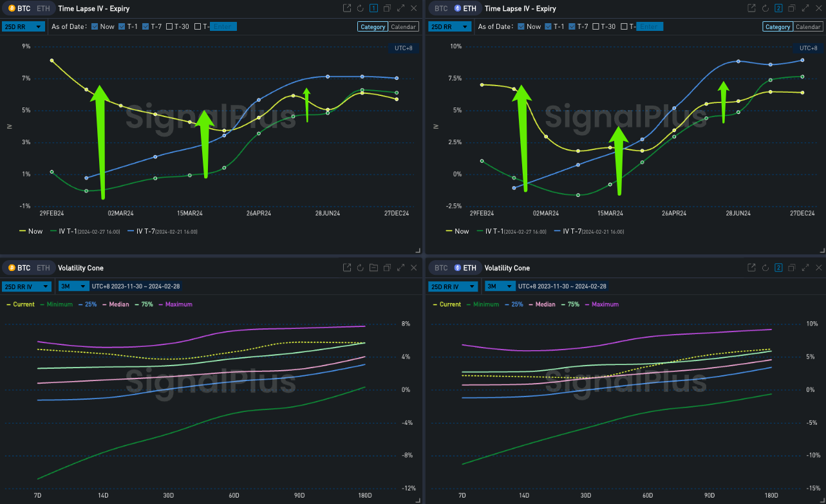Select Calendar view in BTC Time Lapse
This screenshot has width=826, height=504.
404,27
